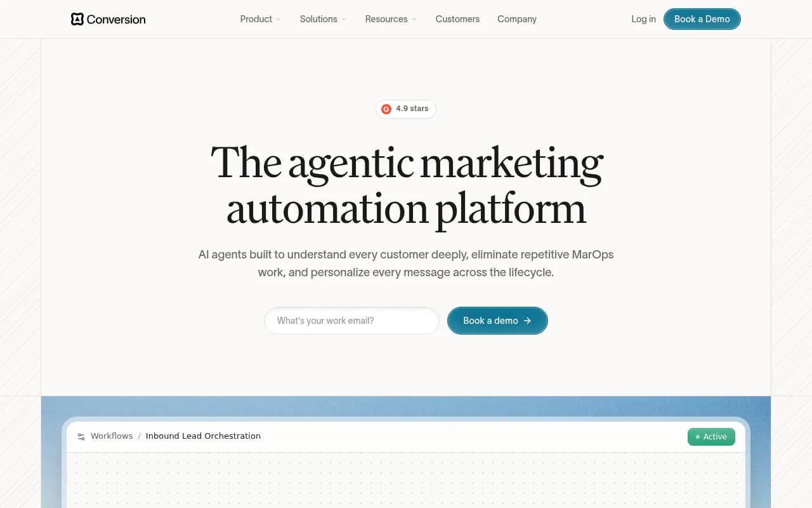Open the Workflows breadcrumb link
Image resolution: width=812 pixels, height=508 pixels.
(x=112, y=436)
